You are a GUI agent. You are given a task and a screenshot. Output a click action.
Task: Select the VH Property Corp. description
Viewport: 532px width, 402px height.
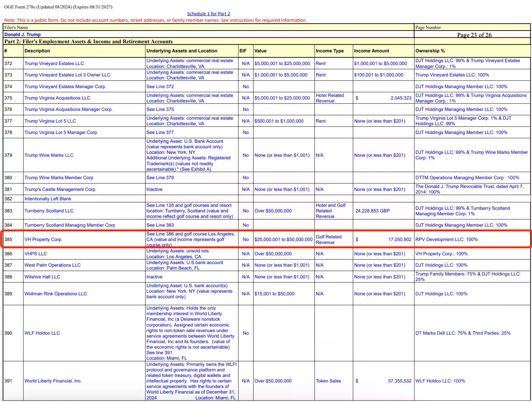pyautogui.click(x=43, y=239)
